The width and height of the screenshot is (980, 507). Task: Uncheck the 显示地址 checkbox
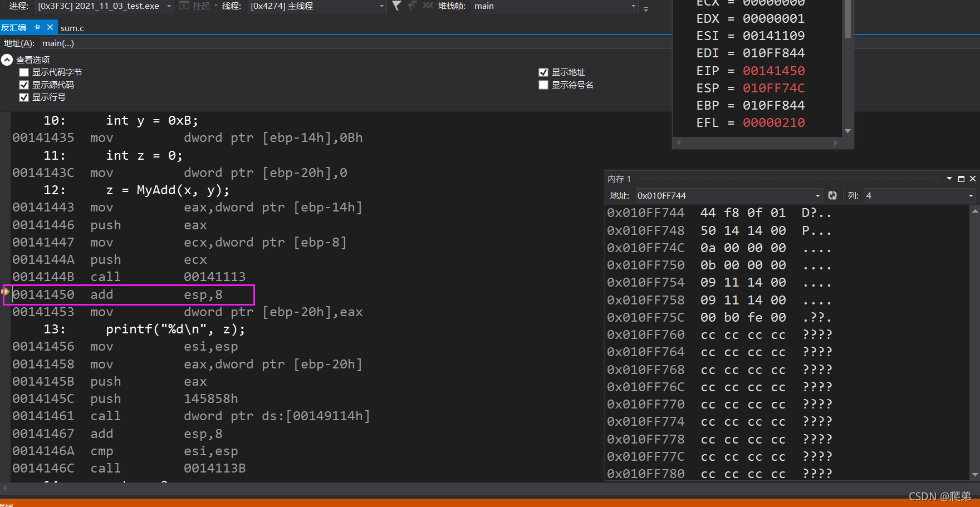tap(543, 72)
